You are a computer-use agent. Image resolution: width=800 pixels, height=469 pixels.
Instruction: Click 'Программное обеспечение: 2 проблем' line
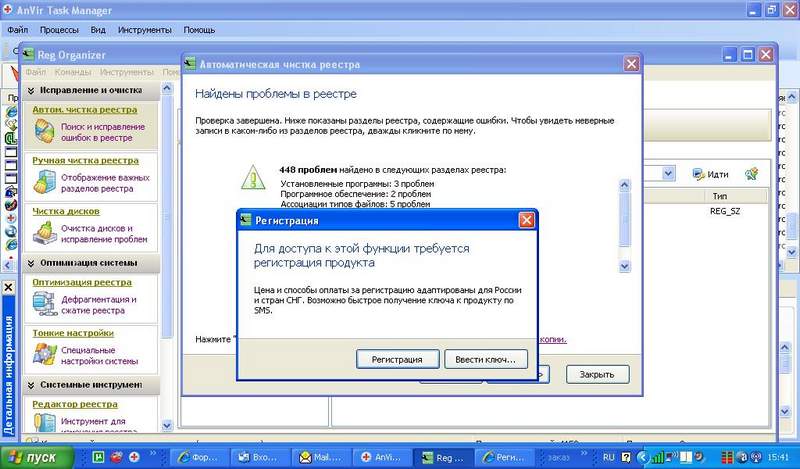356,194
